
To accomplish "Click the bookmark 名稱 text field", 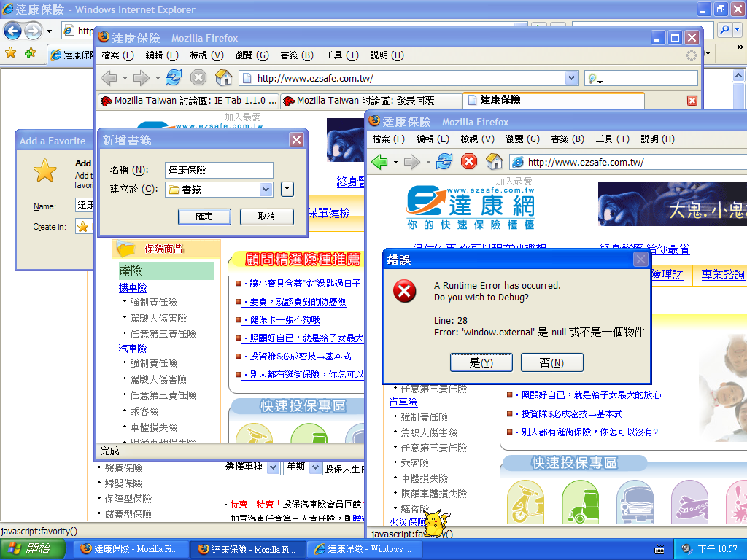I will [219, 170].
